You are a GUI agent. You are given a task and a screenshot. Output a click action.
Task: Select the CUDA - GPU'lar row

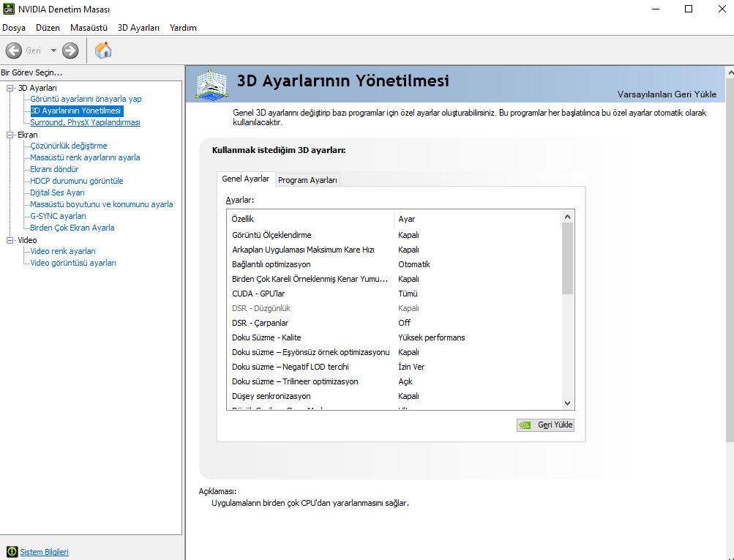tap(393, 294)
